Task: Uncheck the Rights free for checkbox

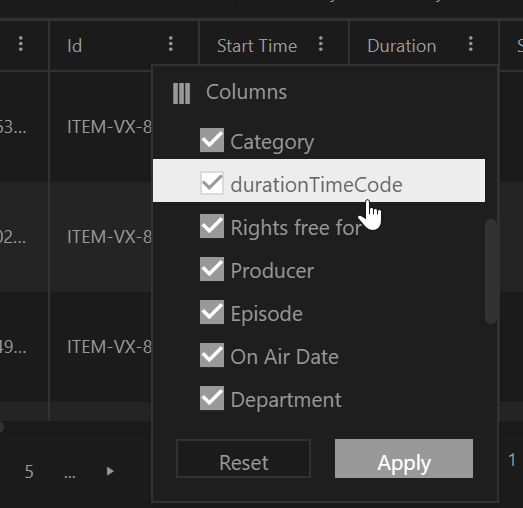Action: tap(212, 226)
